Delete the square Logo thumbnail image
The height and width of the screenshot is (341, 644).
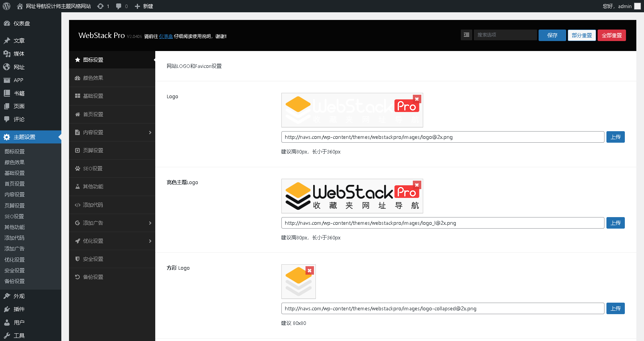click(x=309, y=270)
